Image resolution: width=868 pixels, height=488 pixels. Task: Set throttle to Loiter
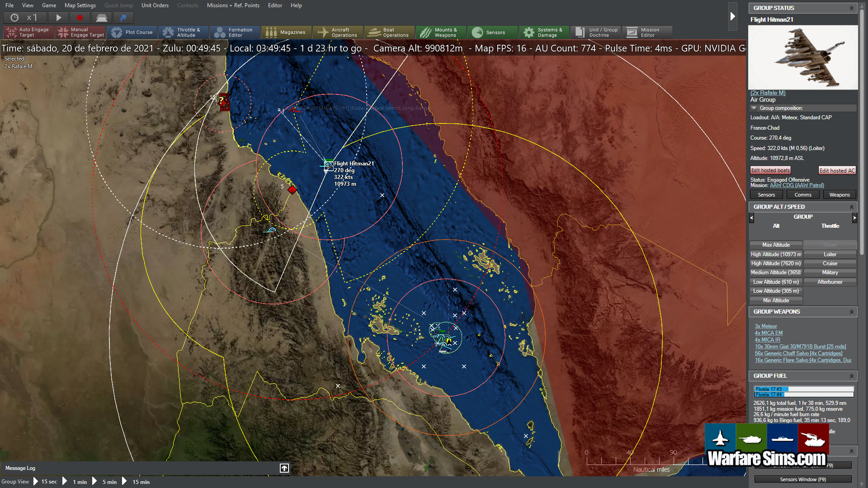[x=830, y=254]
